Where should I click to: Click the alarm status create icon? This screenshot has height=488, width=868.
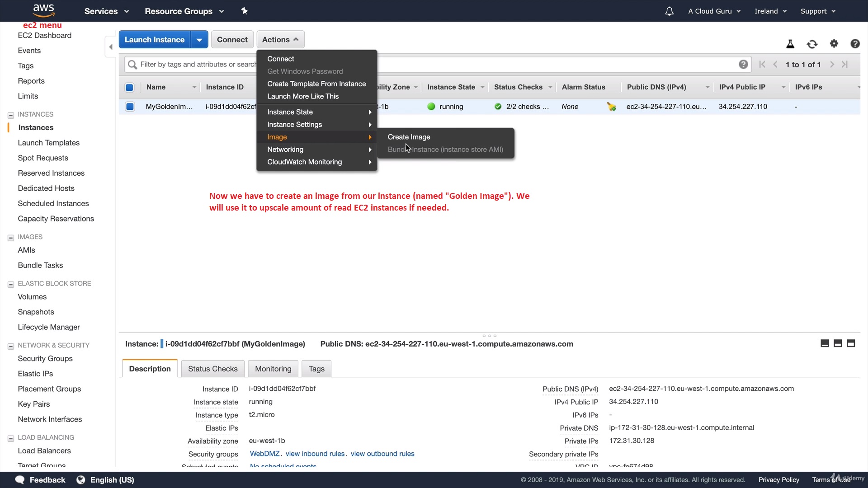point(611,107)
